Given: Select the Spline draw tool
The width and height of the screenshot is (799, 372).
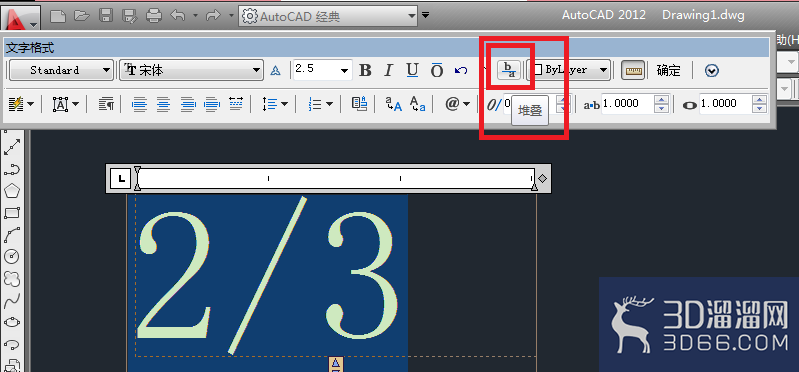Looking at the screenshot, I should (12, 301).
